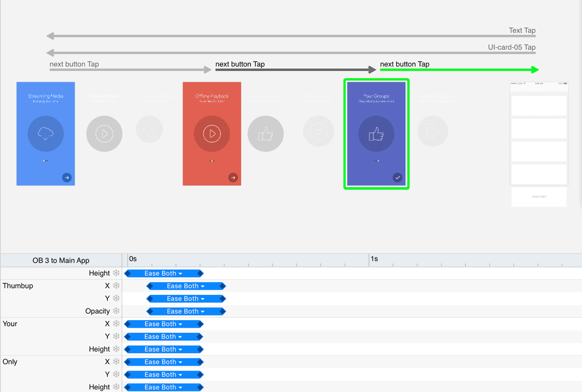The width and height of the screenshot is (582, 392).
Task: Click the arrow next button on the blue artboard
Action: click(67, 178)
